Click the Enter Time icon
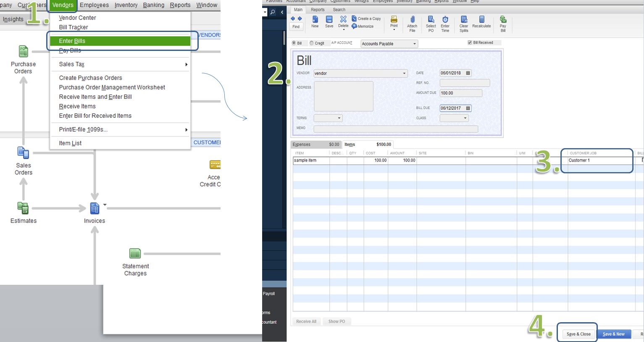Screen dimensions: 644x342 [445, 19]
